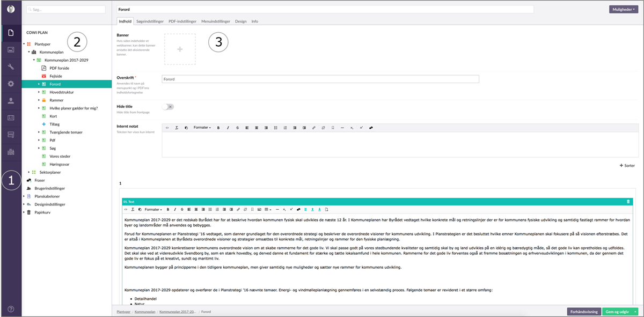The image size is (644, 317).
Task: Open the Muligheder dropdown
Action: click(x=624, y=10)
